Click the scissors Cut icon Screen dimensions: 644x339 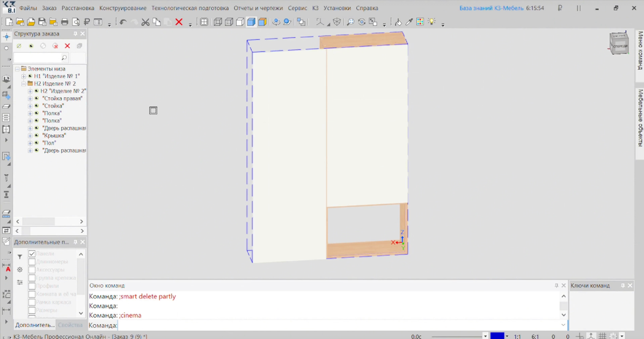[x=145, y=22]
